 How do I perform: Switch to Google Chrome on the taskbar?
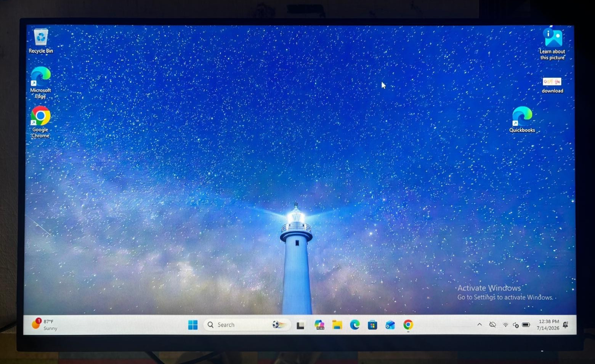tap(408, 325)
